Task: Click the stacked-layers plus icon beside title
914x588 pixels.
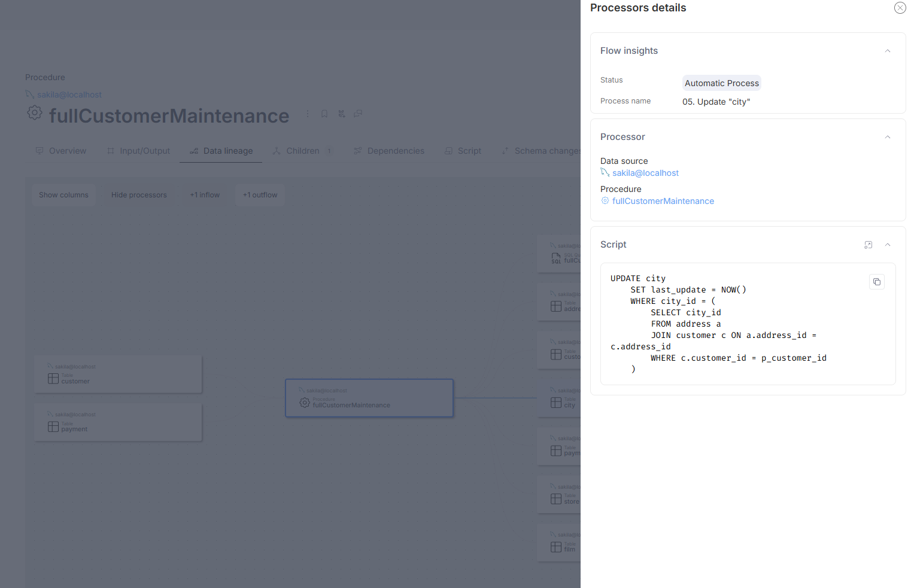Action: 341,114
